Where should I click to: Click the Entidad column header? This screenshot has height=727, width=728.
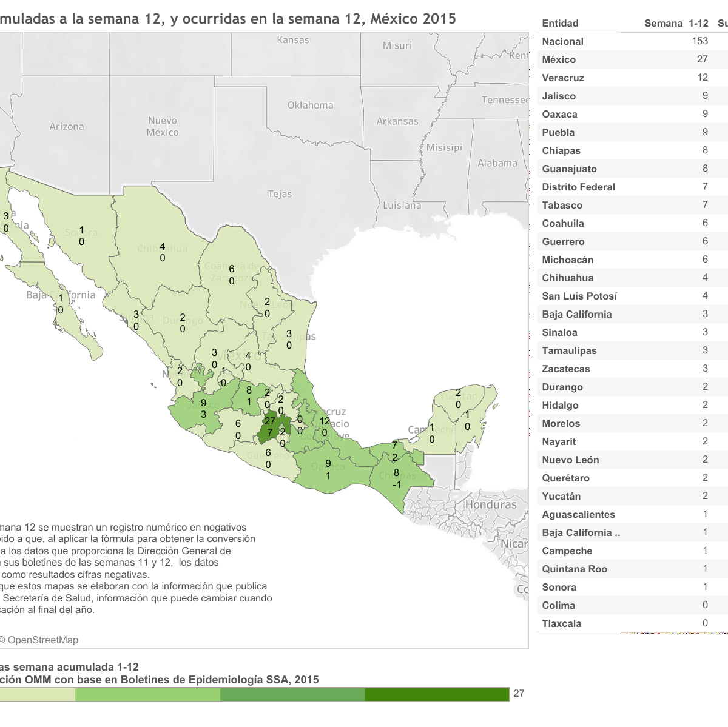point(560,23)
